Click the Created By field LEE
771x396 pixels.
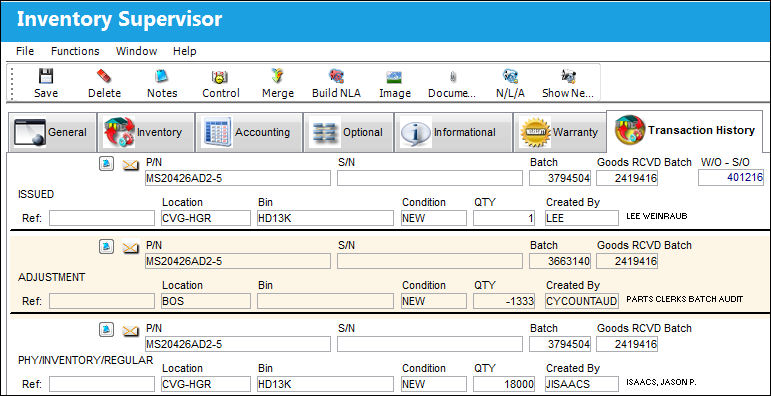[582, 218]
